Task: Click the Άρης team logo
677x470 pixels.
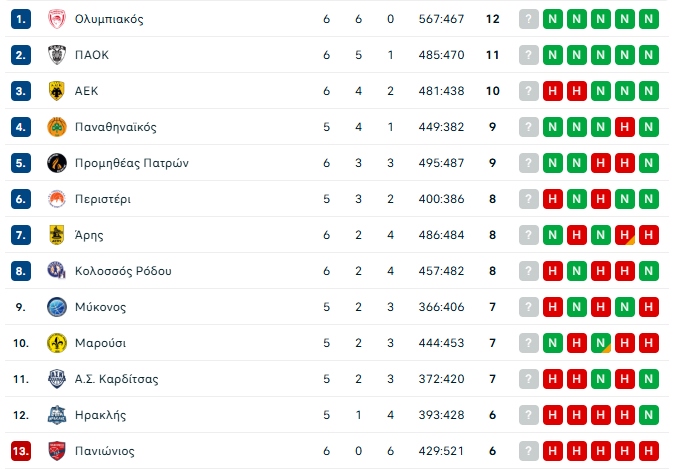Action: [56, 235]
